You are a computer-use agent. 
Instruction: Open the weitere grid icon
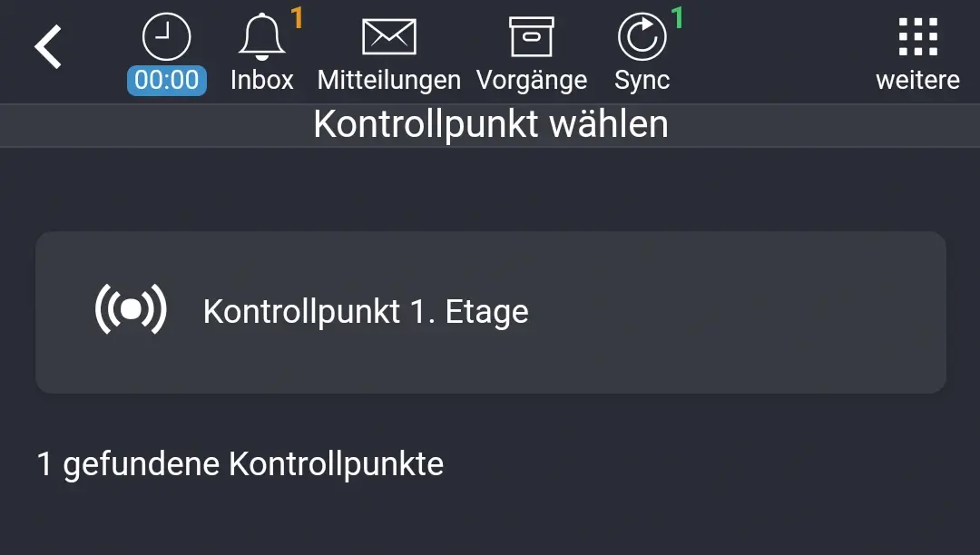point(919,36)
